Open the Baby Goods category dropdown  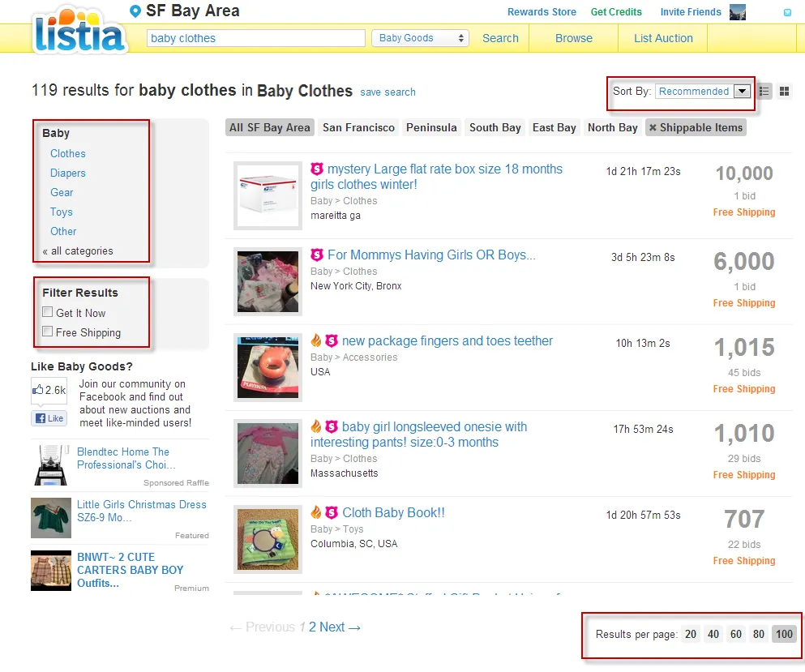click(x=420, y=38)
